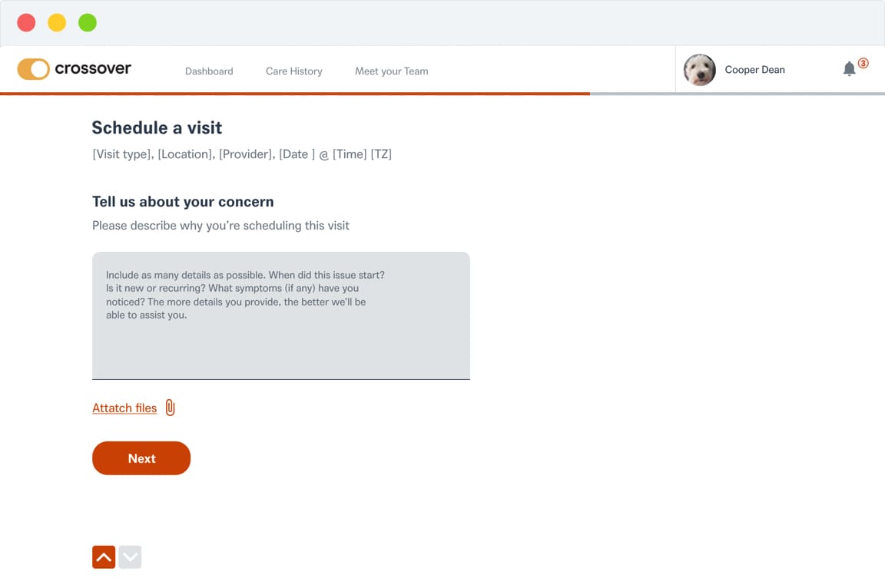Viewport: 885px width, 588px height.
Task: Go to Care History
Action: pos(294,71)
